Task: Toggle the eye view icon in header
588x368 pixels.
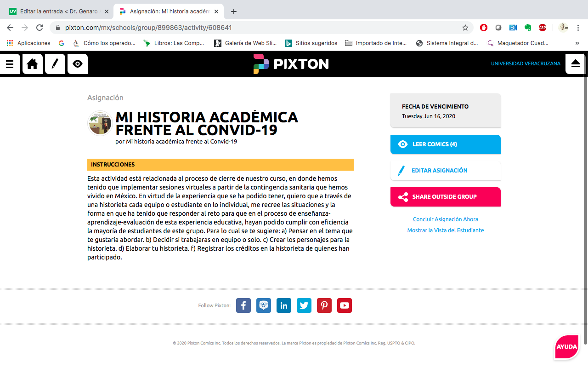Action: pyautogui.click(x=78, y=64)
